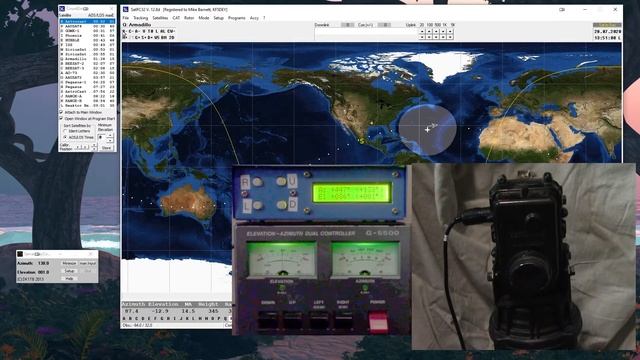Click the C+ control
The image size is (640, 360).
[x=138, y=37]
